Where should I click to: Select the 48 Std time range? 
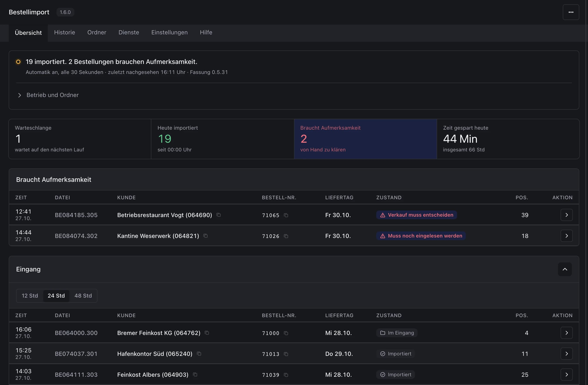coord(83,296)
